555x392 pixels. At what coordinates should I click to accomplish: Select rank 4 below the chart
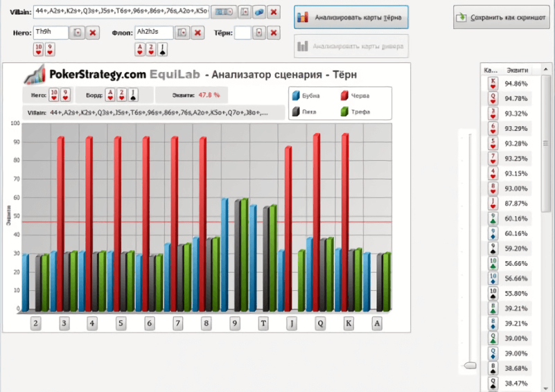[92, 323]
